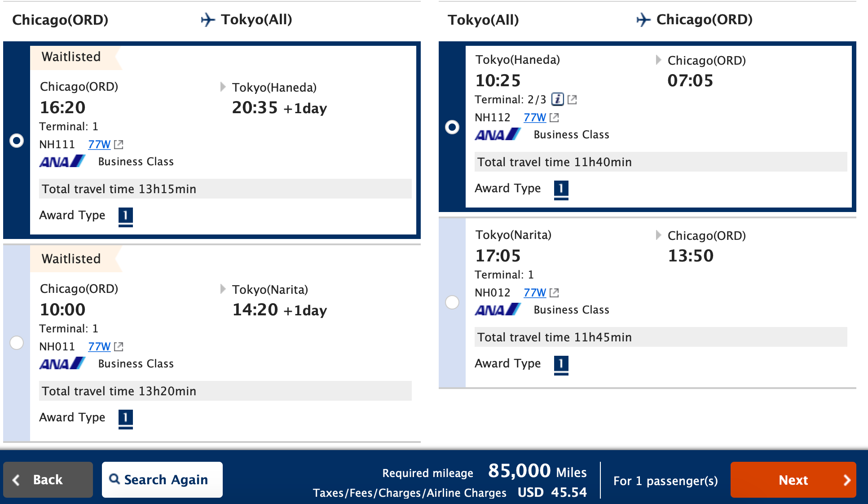
Task: Click external link icon next to NH012 77W
Action: coord(554,293)
